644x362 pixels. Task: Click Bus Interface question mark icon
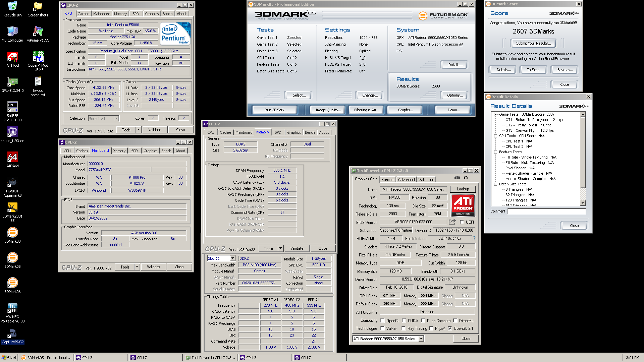tap(474, 238)
